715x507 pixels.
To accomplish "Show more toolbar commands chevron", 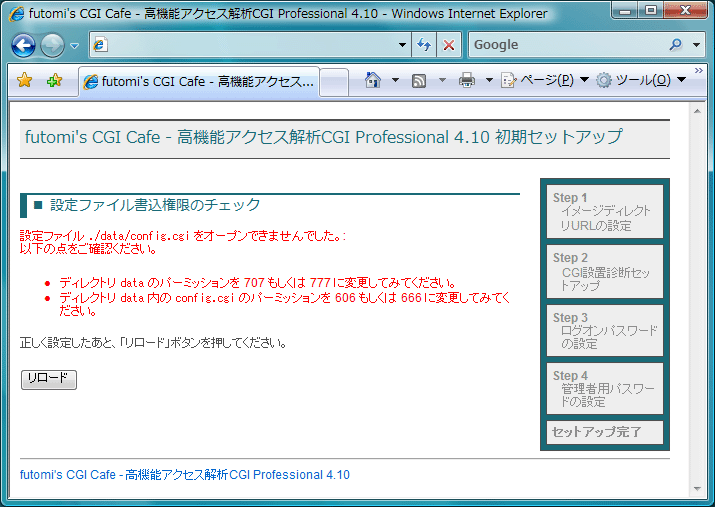I will pyautogui.click(x=698, y=70).
